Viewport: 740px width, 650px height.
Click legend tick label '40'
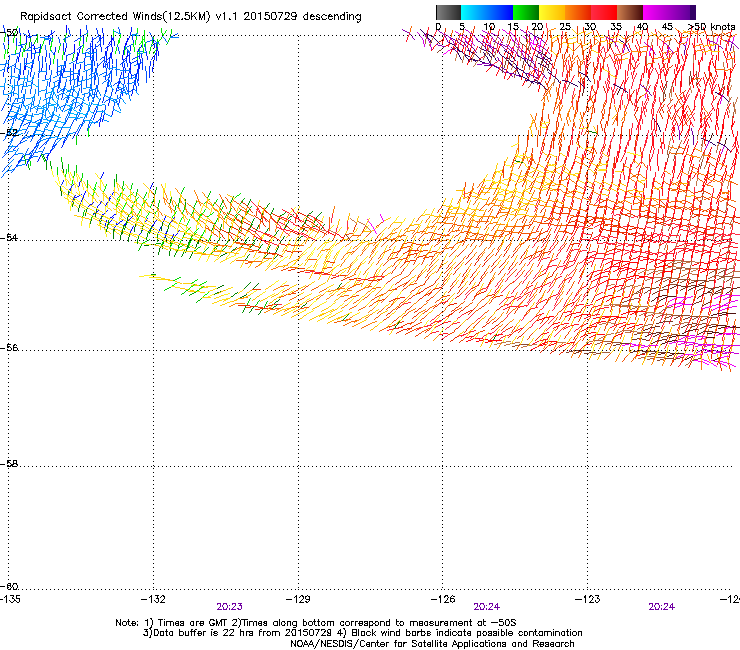pyautogui.click(x=642, y=27)
